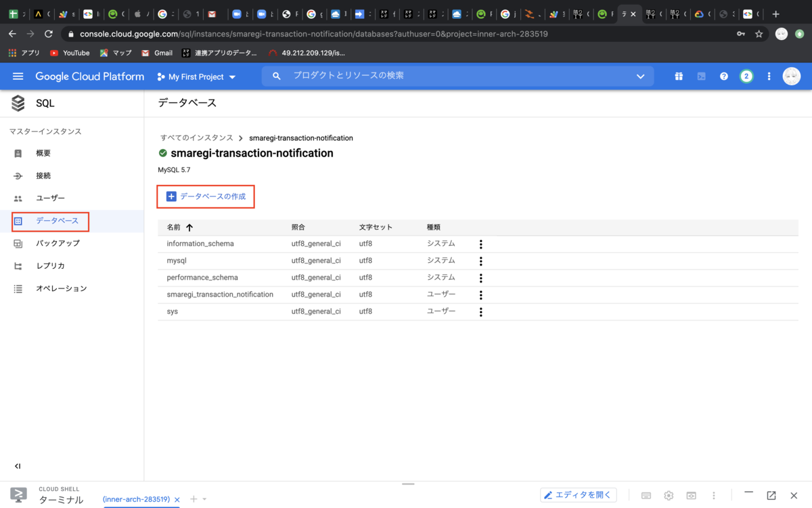Screen dimensions: 812x508
Task: View notifications showing the badge 2
Action: (x=746, y=76)
